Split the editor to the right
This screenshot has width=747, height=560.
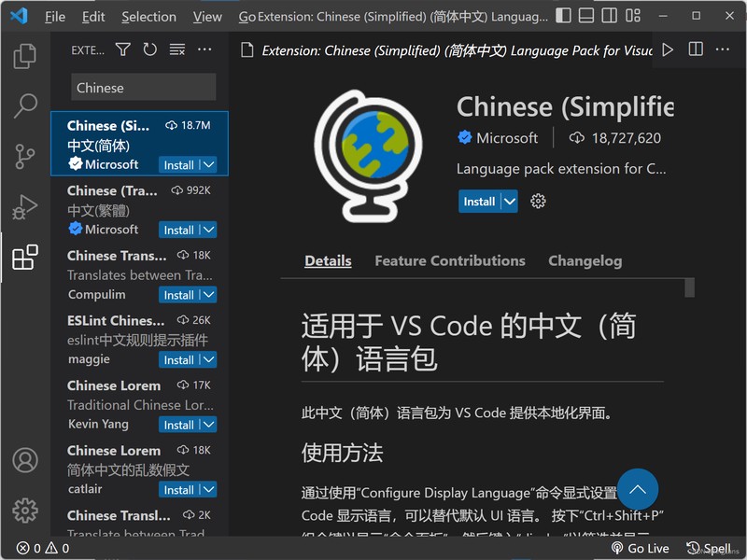coord(696,49)
